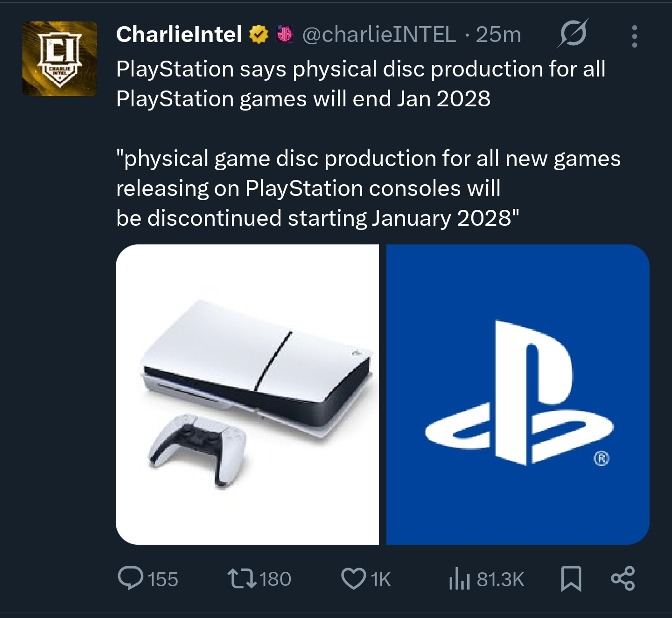672x618 pixels.
Task: Click the 1K likes count
Action: tap(381, 579)
